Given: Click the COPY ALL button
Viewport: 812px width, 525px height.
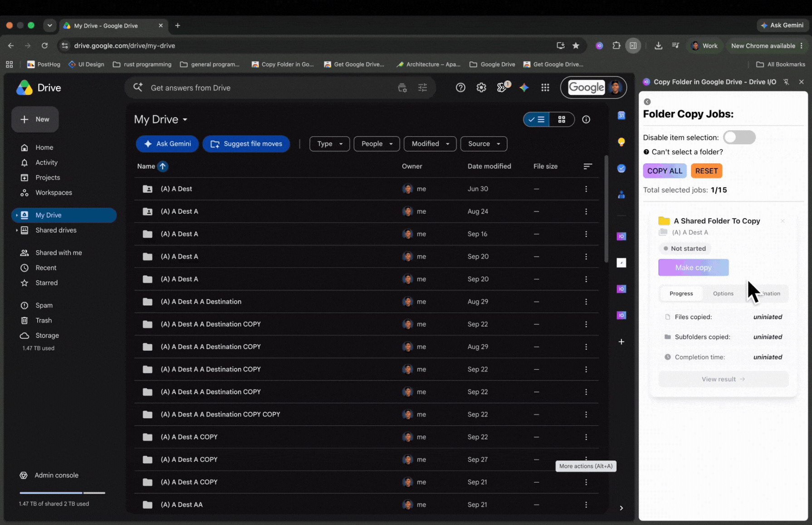Looking at the screenshot, I should point(665,171).
